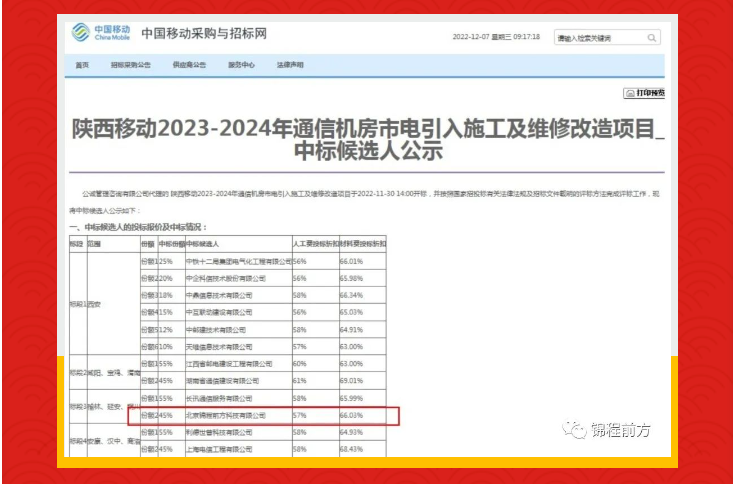This screenshot has height=484, width=733.
Task: Click the 中国移动采购与招标网 site title
Action: 204,34
